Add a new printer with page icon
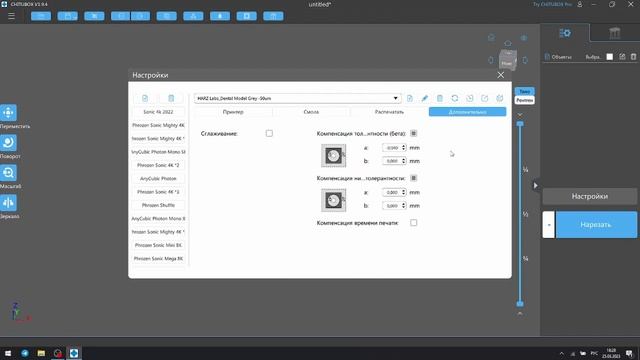The width and height of the screenshot is (640, 360). pos(145,98)
